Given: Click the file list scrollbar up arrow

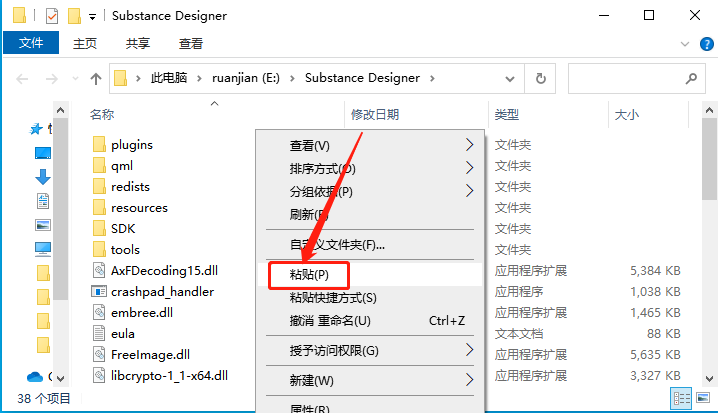Looking at the screenshot, I should pyautogui.click(x=709, y=110).
